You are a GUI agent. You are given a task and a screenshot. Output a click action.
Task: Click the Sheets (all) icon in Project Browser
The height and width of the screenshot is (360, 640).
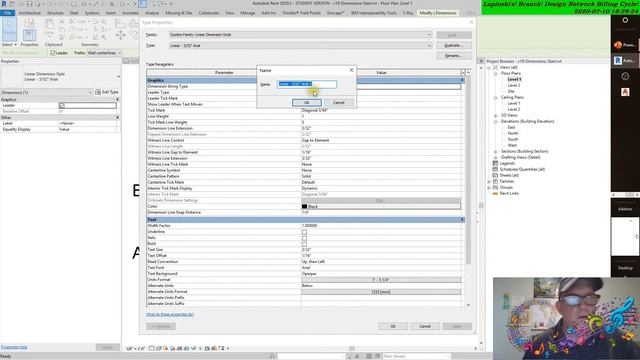[495, 175]
